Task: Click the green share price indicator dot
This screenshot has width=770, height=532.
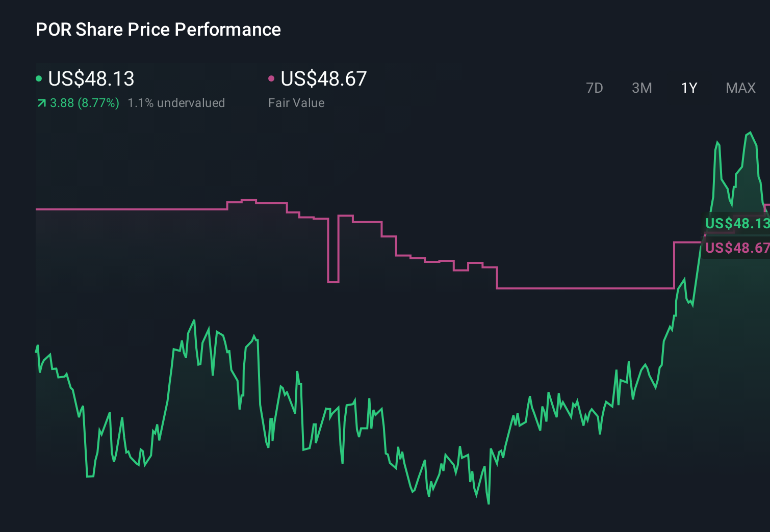Action: click(39, 78)
